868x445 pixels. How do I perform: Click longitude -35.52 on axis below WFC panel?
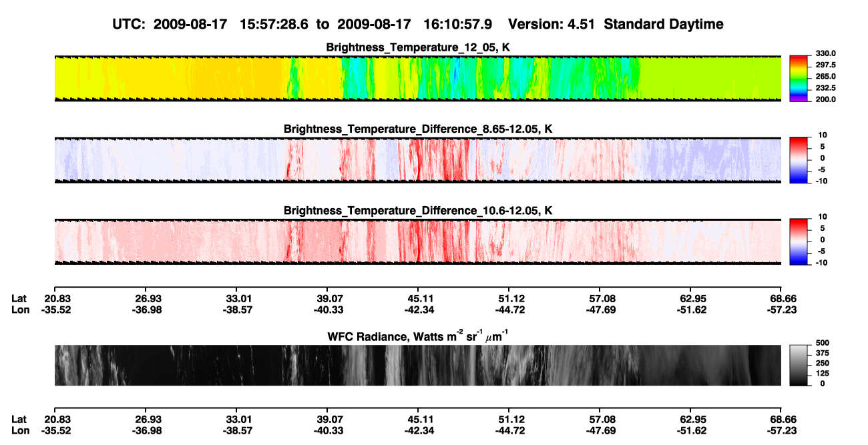tap(57, 430)
